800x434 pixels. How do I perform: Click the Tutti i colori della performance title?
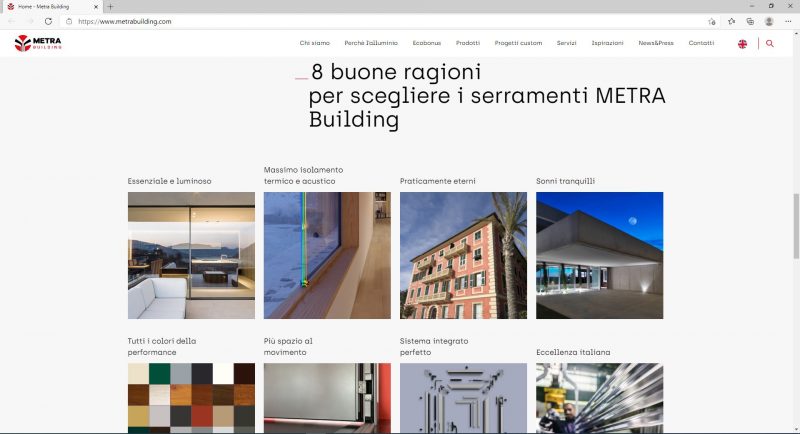tap(162, 347)
